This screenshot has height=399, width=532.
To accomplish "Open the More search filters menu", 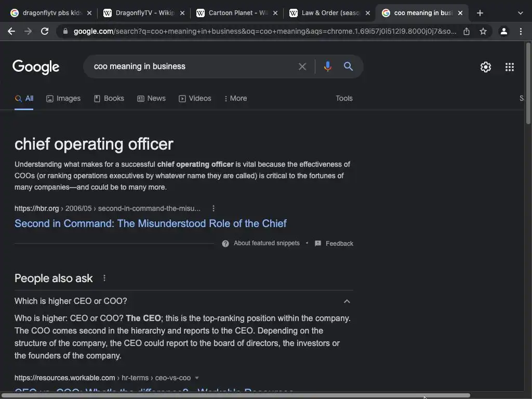I will (235, 98).
